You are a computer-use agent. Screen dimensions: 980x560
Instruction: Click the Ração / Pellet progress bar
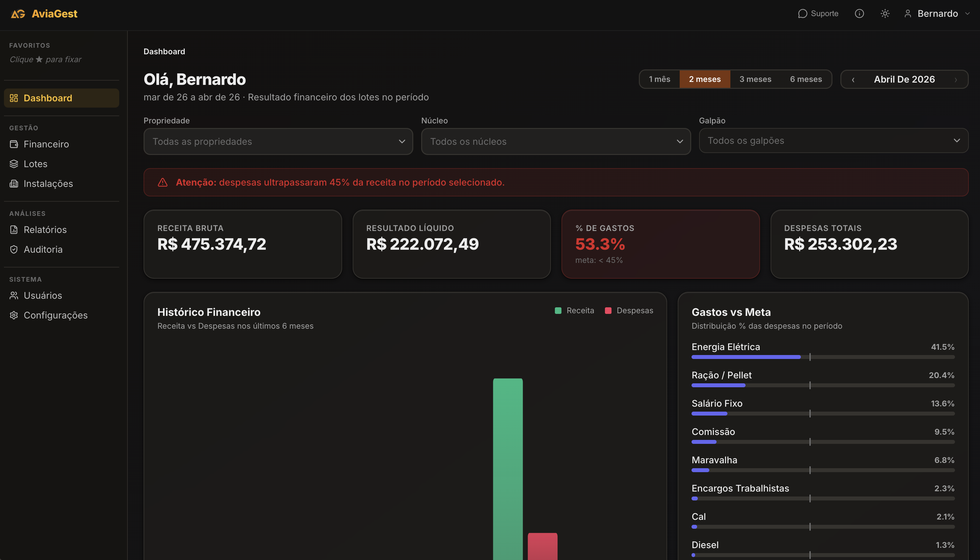(x=823, y=385)
